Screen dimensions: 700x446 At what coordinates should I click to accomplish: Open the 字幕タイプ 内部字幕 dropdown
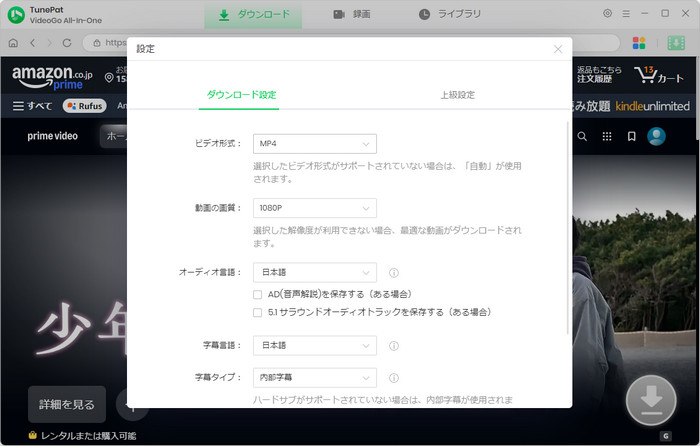pyautogui.click(x=315, y=378)
